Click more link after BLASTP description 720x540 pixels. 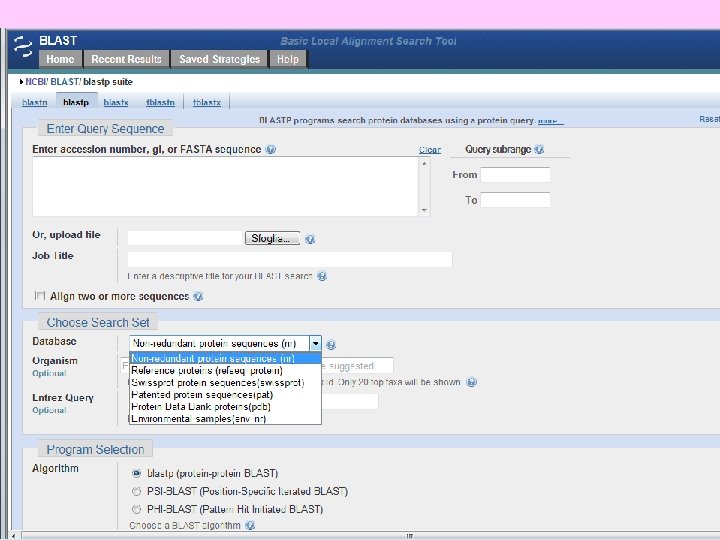tap(551, 121)
